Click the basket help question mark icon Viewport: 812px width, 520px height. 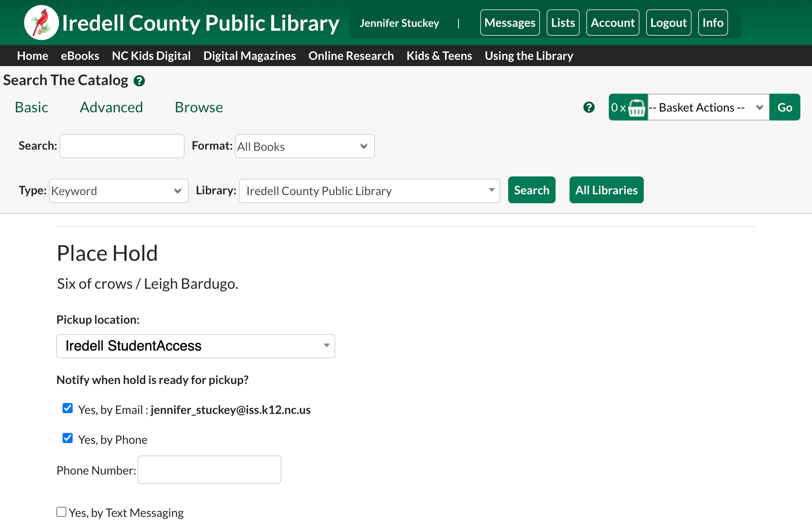[x=589, y=107]
